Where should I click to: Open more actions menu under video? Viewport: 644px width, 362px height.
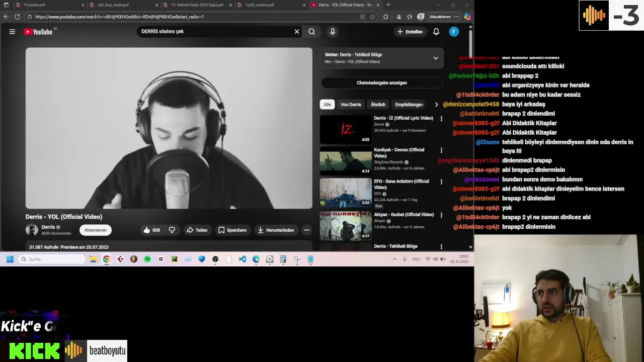tap(306, 230)
